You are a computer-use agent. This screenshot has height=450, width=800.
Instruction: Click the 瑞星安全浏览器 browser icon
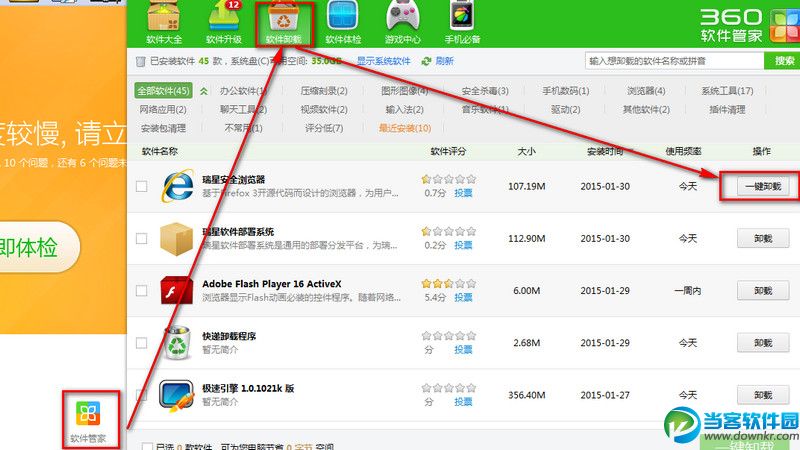coord(177,186)
